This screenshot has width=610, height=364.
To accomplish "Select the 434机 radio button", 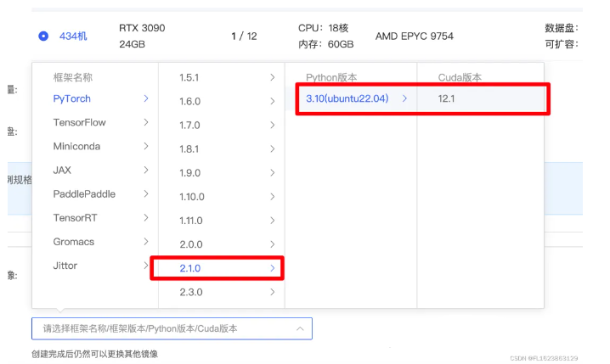I will click(43, 36).
